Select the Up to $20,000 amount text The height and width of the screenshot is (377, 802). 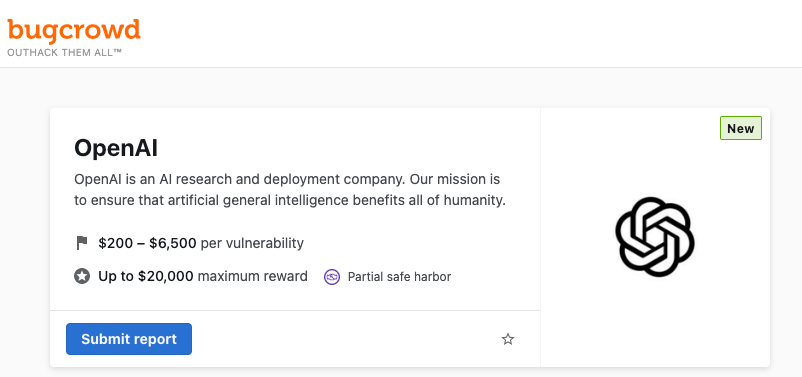click(146, 277)
